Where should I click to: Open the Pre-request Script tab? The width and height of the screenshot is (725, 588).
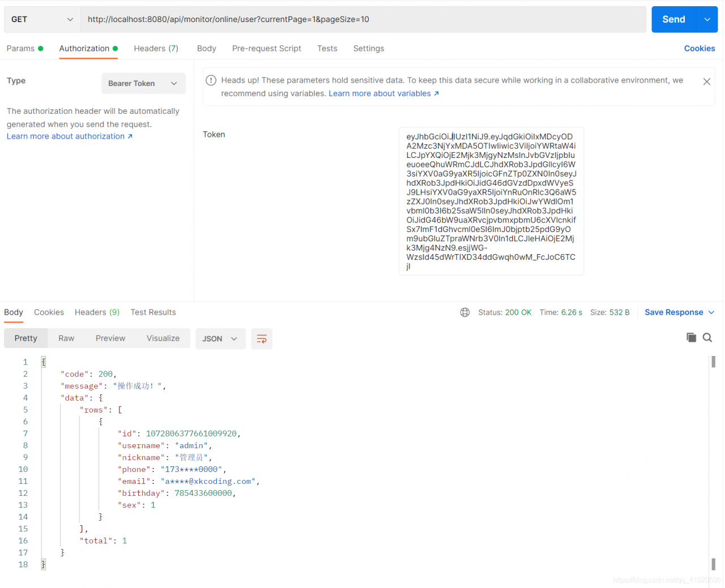(266, 49)
